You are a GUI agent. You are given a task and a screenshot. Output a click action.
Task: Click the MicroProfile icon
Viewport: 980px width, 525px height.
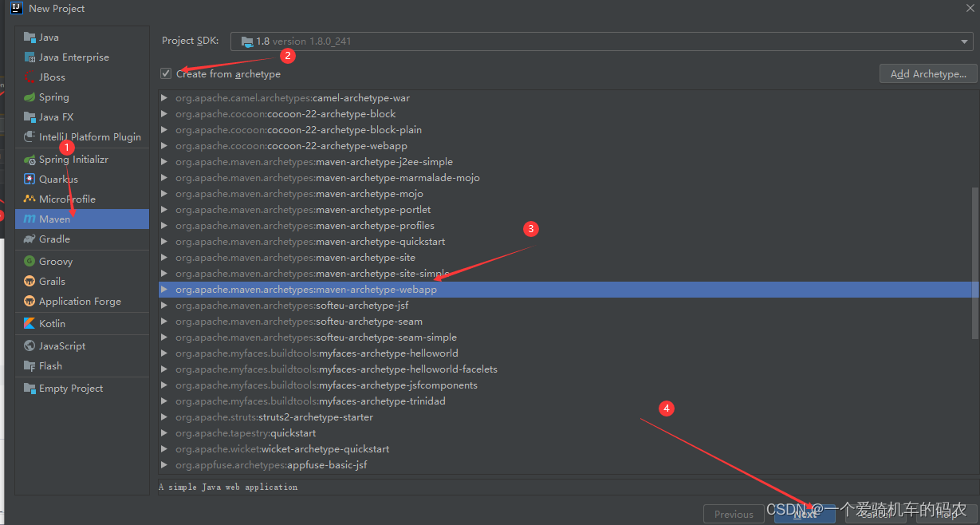(30, 199)
